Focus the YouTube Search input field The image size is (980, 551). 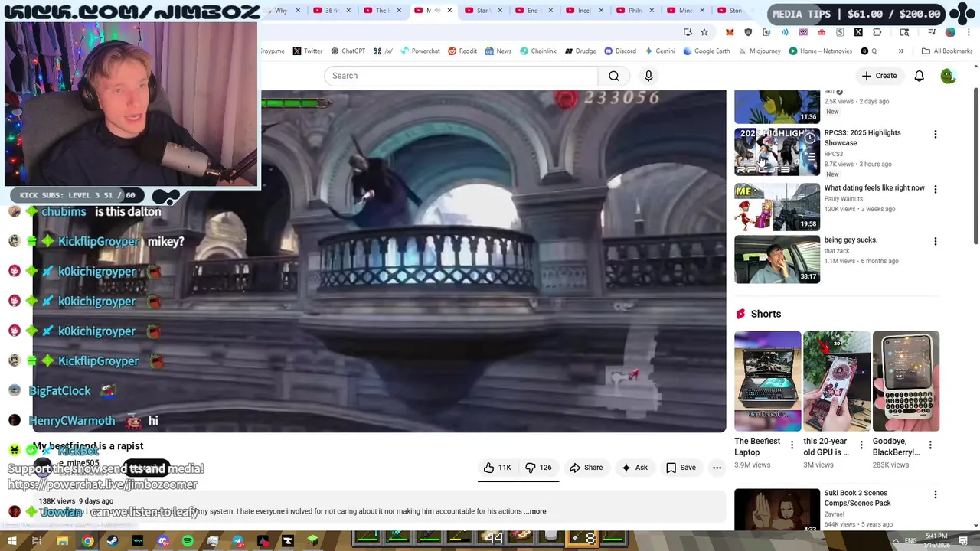pyautogui.click(x=461, y=76)
